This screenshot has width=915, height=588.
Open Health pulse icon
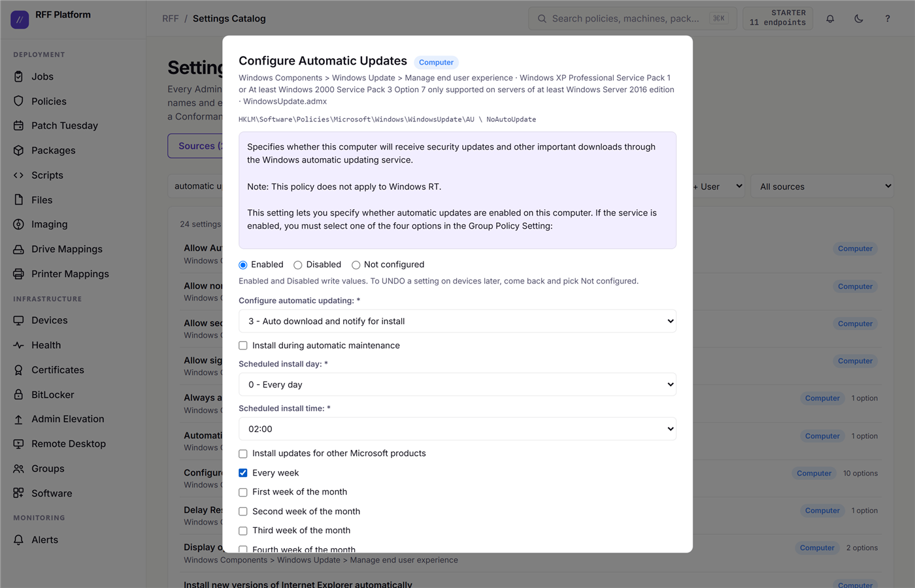point(18,345)
